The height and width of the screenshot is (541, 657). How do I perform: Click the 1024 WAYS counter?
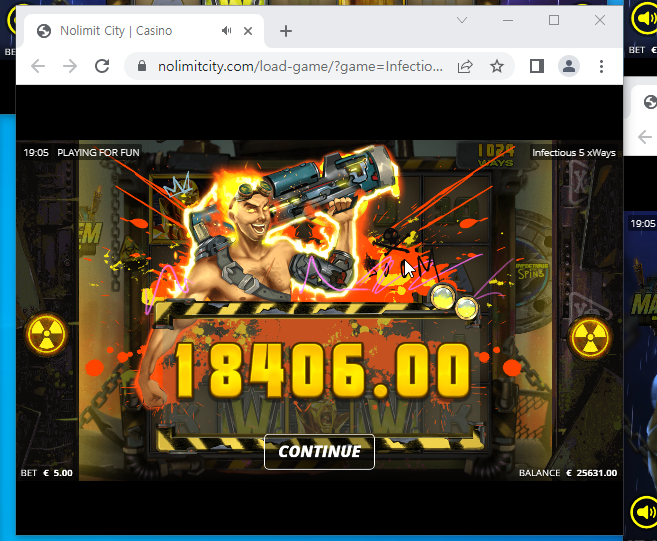coord(496,155)
